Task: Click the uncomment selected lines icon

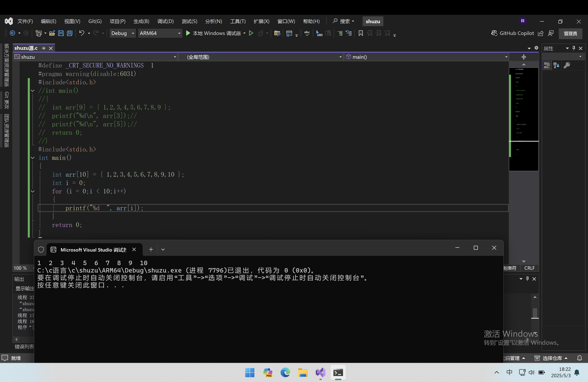Action: [349, 33]
